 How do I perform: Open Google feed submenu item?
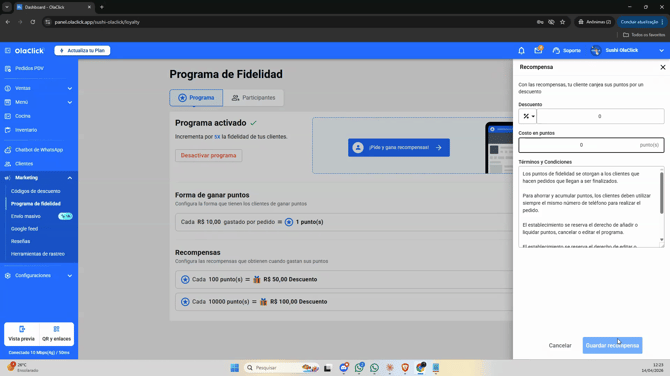24,229
